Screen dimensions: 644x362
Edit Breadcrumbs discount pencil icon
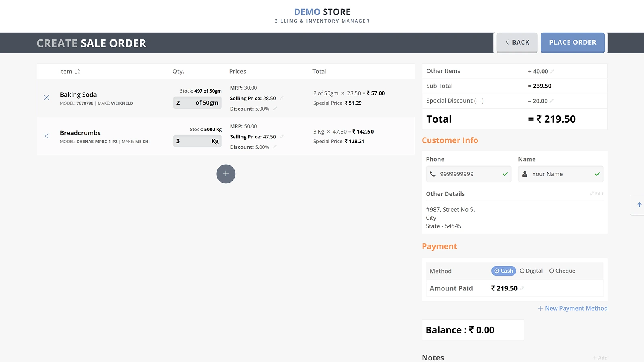pyautogui.click(x=275, y=147)
